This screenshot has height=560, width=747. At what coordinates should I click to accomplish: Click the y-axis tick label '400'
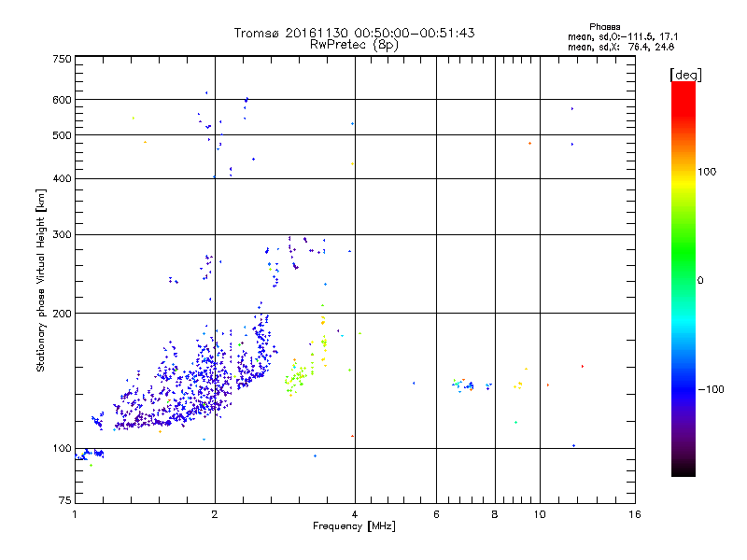[62, 179]
